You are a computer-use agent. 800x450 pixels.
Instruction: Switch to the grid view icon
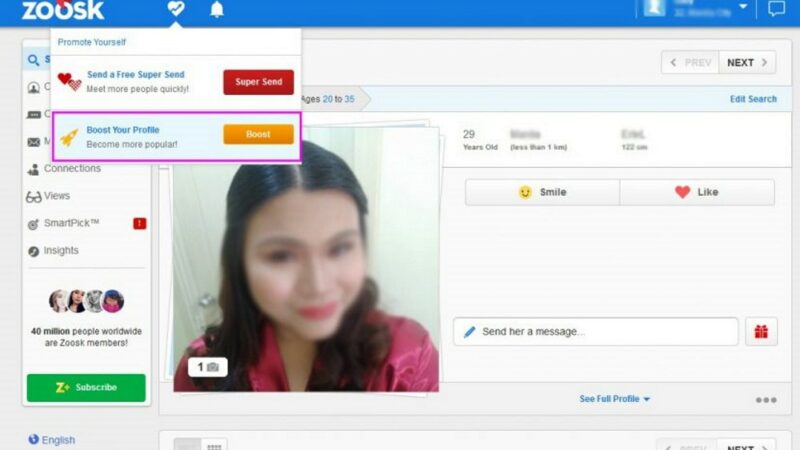(214, 446)
